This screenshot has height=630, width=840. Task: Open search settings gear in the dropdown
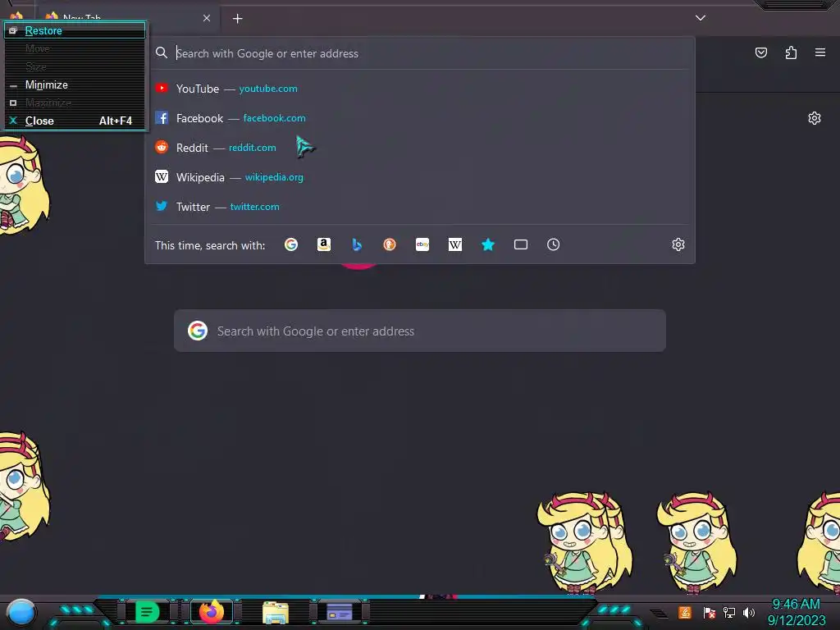(x=678, y=244)
